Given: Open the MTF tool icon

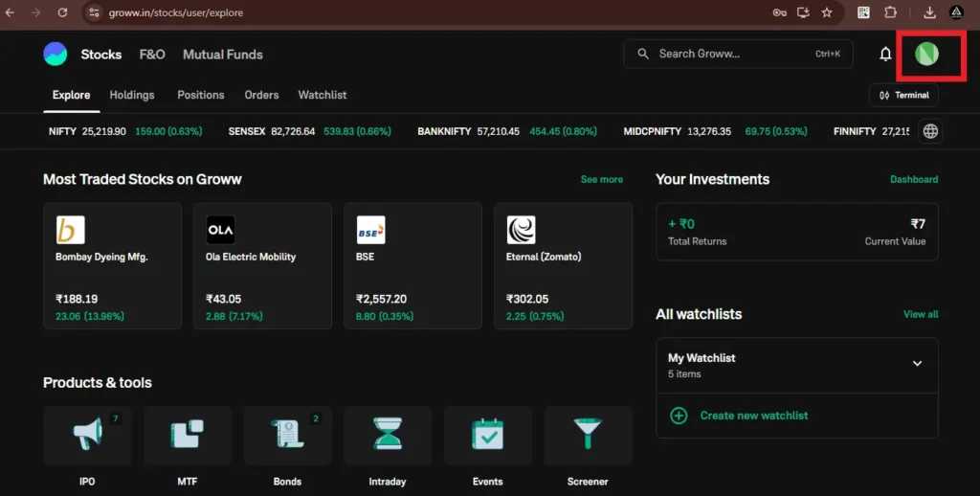Looking at the screenshot, I should click(x=188, y=434).
